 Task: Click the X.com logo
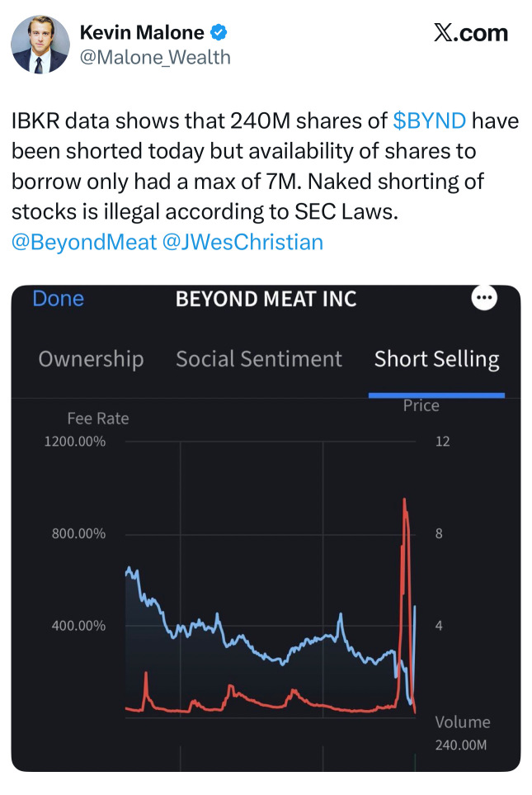471,34
